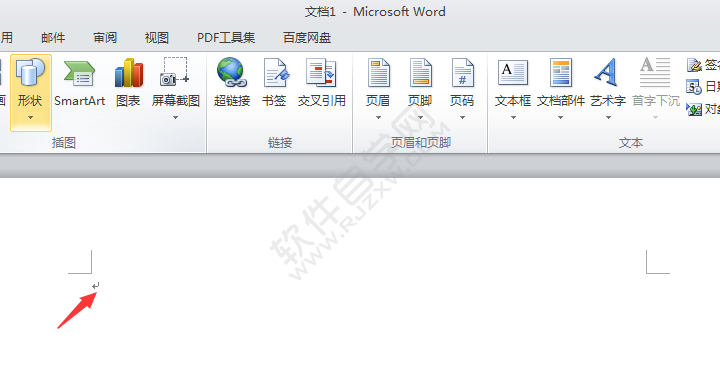Image resolution: width=720 pixels, height=383 pixels.
Task: Place cursor at the paragraph mark
Action: [96, 286]
